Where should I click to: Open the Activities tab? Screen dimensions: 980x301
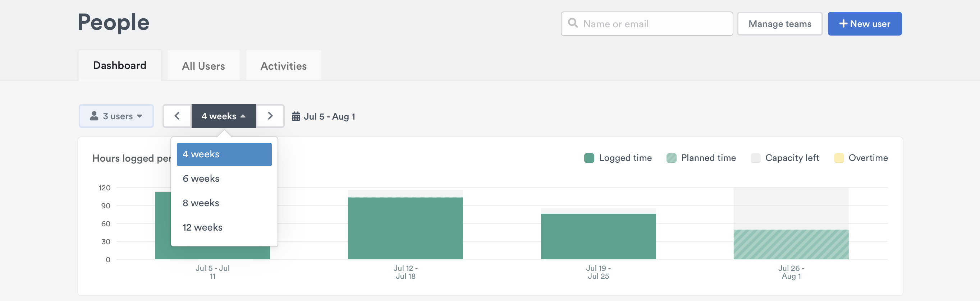click(x=283, y=66)
